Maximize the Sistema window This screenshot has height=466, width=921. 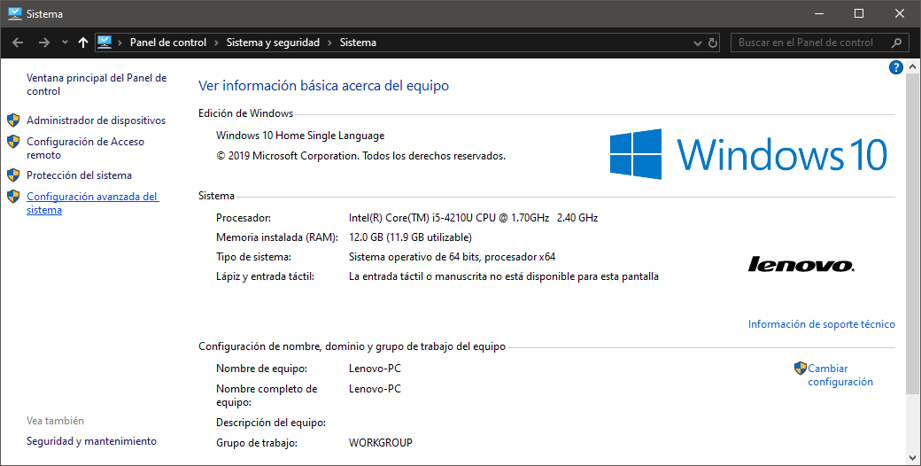click(x=859, y=14)
